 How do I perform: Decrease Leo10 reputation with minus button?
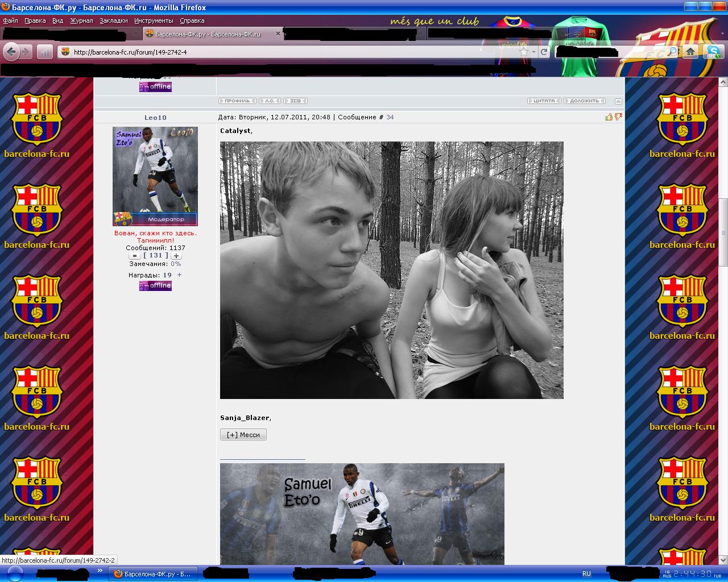click(x=134, y=256)
